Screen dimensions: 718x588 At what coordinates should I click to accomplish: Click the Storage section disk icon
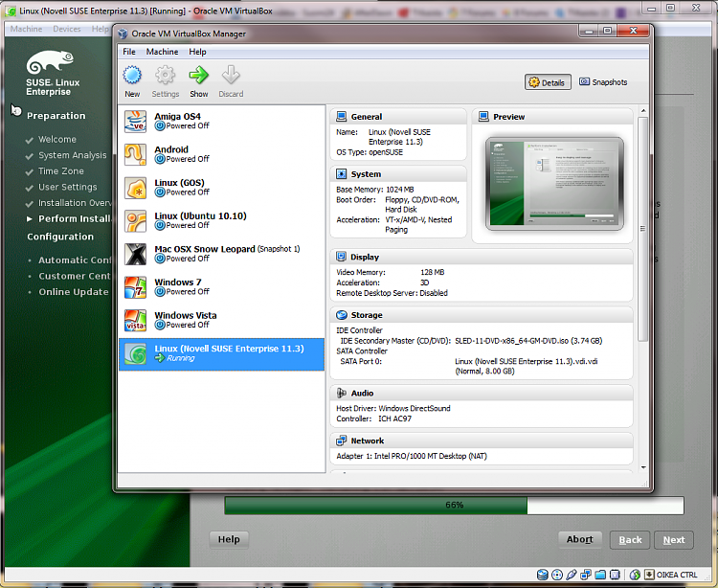[341, 315]
